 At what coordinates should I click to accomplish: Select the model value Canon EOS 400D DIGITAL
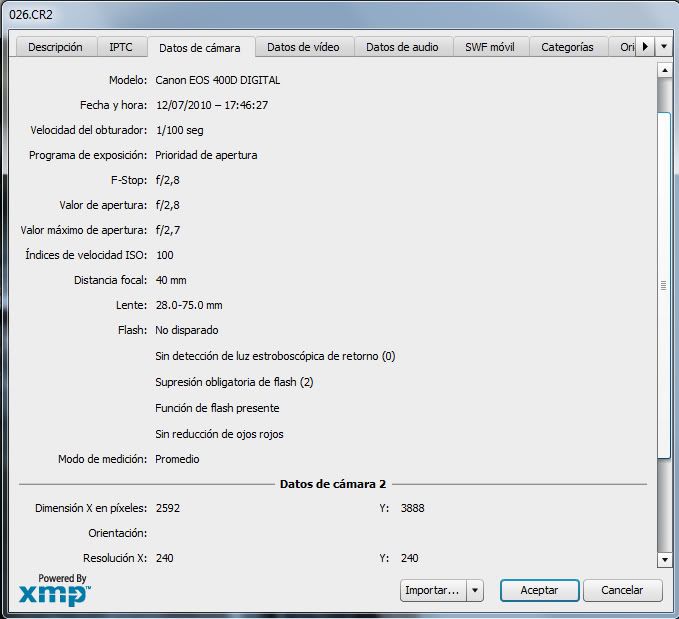(217, 80)
